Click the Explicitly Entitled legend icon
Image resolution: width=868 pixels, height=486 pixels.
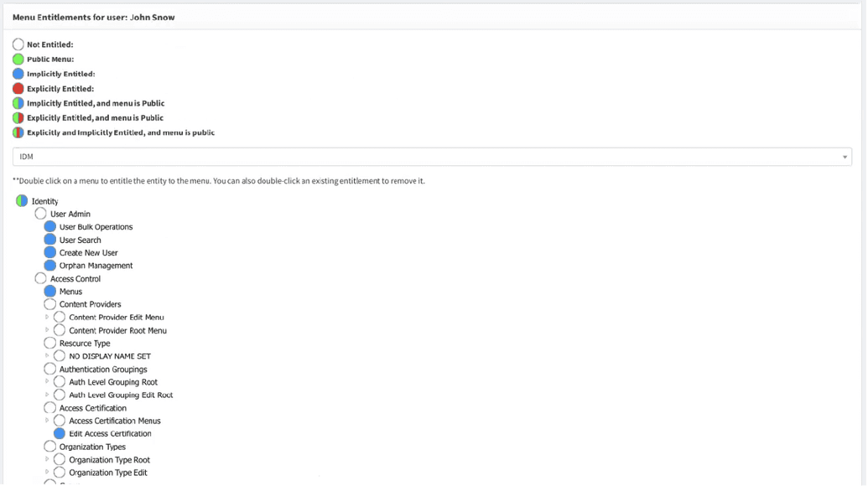pyautogui.click(x=18, y=88)
